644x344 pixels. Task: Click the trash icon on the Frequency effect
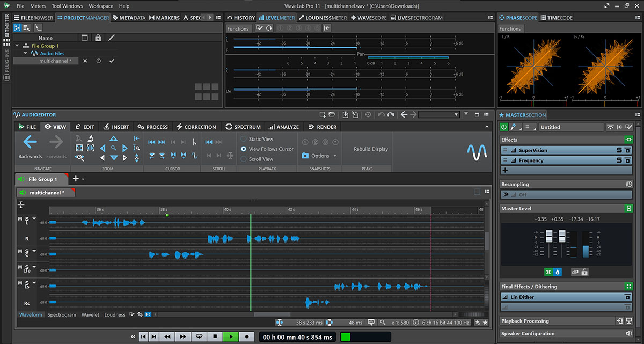[x=628, y=160]
